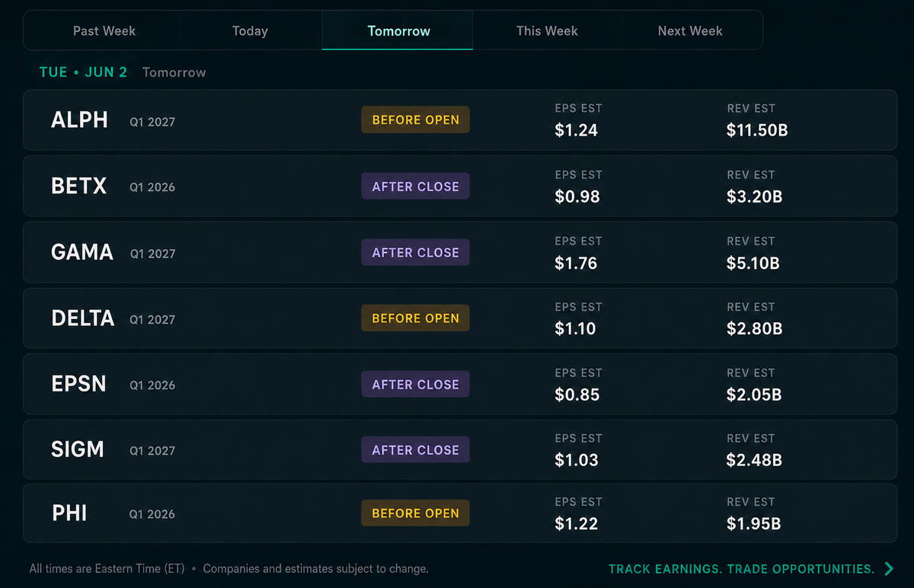Click the Eastern Time disclaimer text
914x588 pixels.
coord(107,569)
